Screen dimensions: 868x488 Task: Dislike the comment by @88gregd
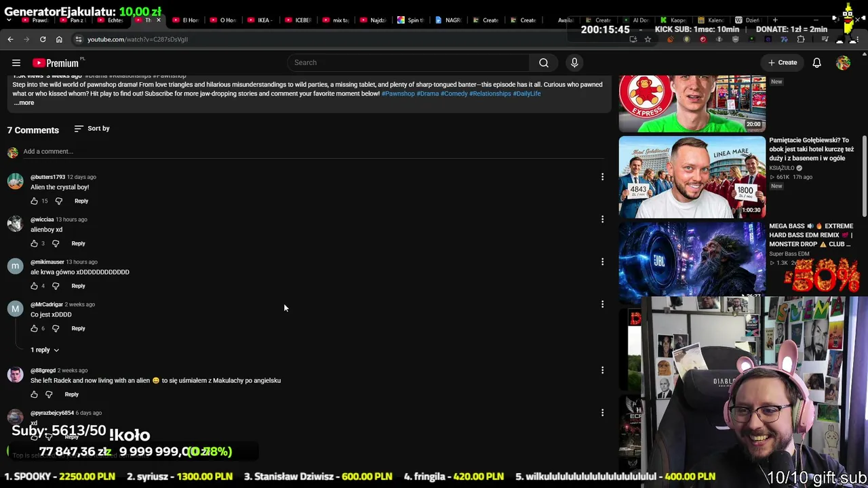(x=49, y=394)
